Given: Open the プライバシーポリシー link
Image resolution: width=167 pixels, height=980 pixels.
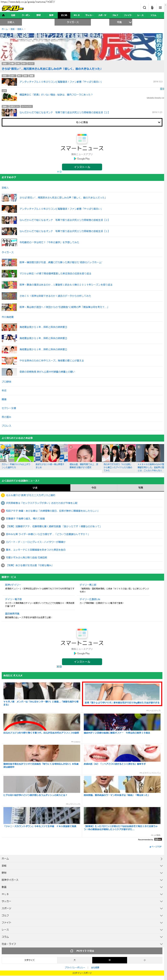Looking at the screenshot, I should point(75,967).
